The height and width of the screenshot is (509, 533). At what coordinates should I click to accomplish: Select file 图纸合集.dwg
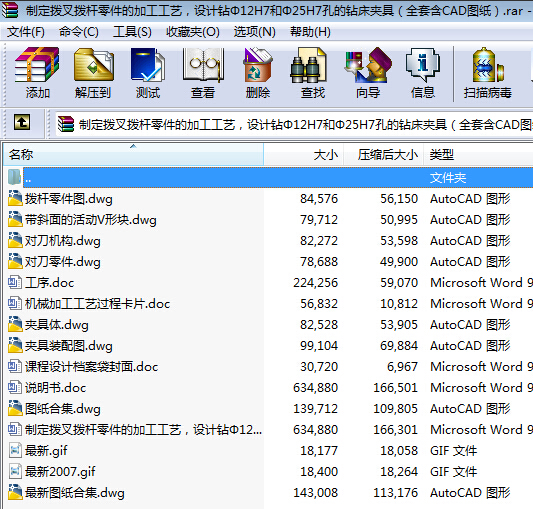tap(63, 409)
